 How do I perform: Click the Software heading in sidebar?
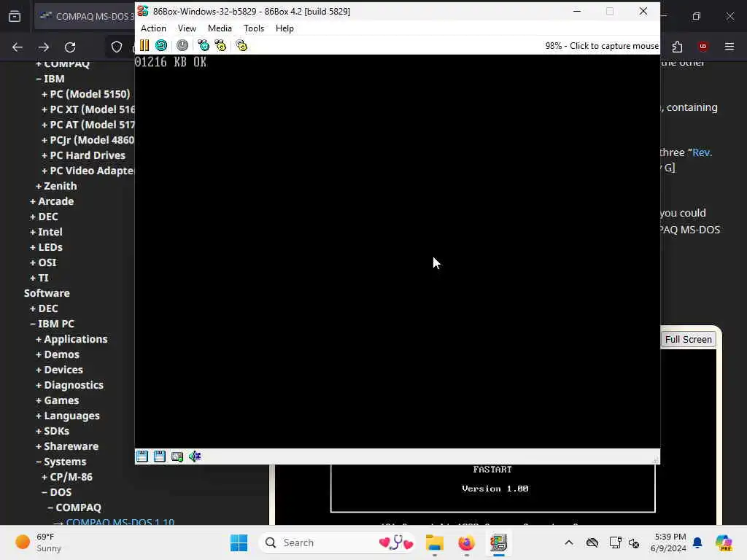(47, 293)
